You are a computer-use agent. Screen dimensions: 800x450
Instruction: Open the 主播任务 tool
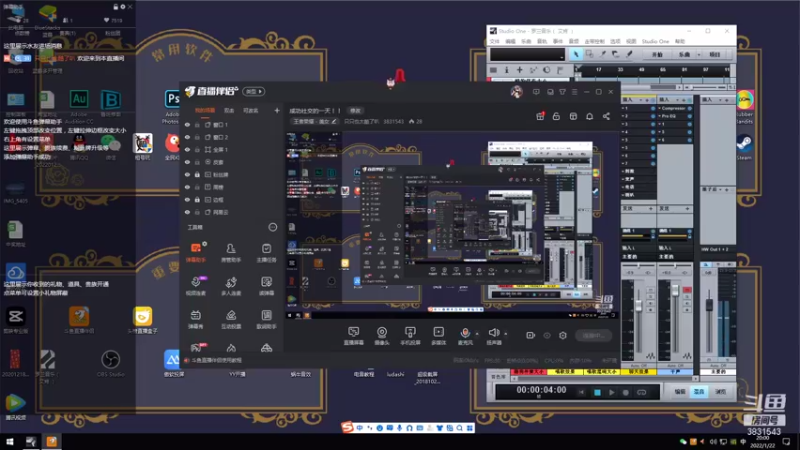coord(266,252)
